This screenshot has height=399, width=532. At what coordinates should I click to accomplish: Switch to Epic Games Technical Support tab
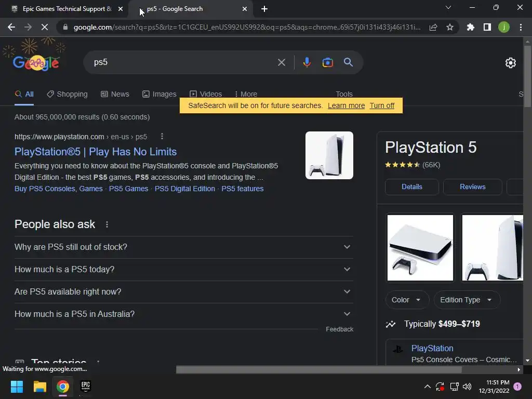tap(63, 9)
